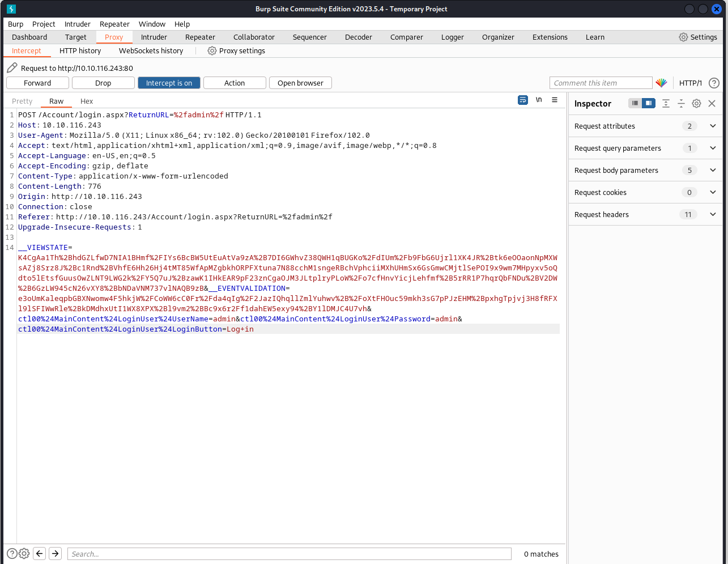Click the pencil edit icon beside request target

(x=12, y=68)
